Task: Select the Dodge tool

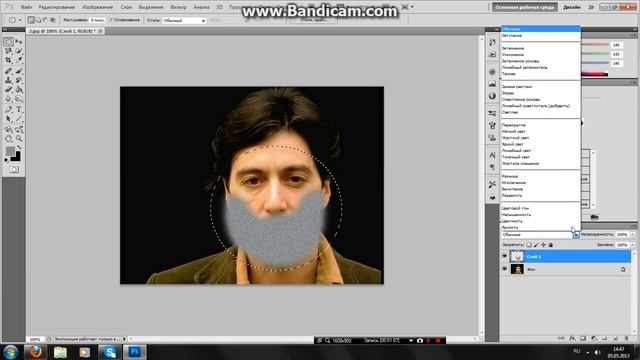Action: pos(19,99)
